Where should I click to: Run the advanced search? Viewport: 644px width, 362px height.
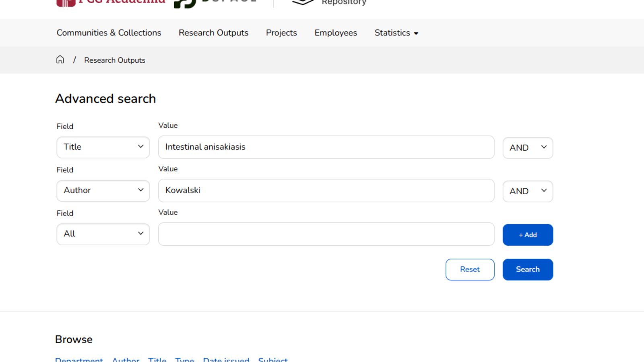(528, 269)
